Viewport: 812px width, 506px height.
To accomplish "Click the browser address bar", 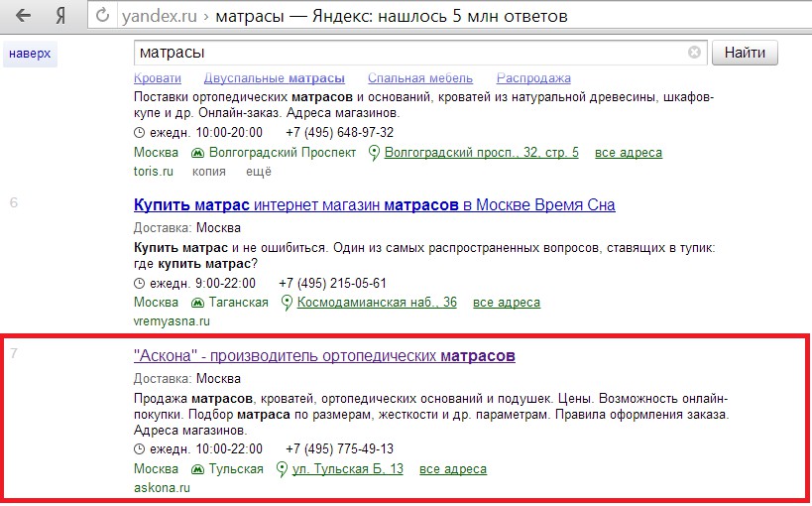I will (x=448, y=16).
